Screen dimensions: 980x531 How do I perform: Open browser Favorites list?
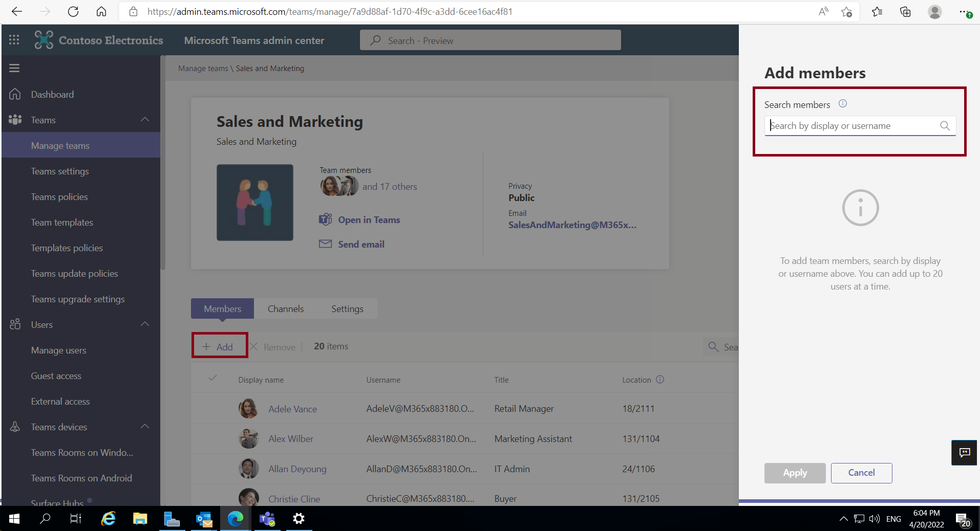click(877, 12)
